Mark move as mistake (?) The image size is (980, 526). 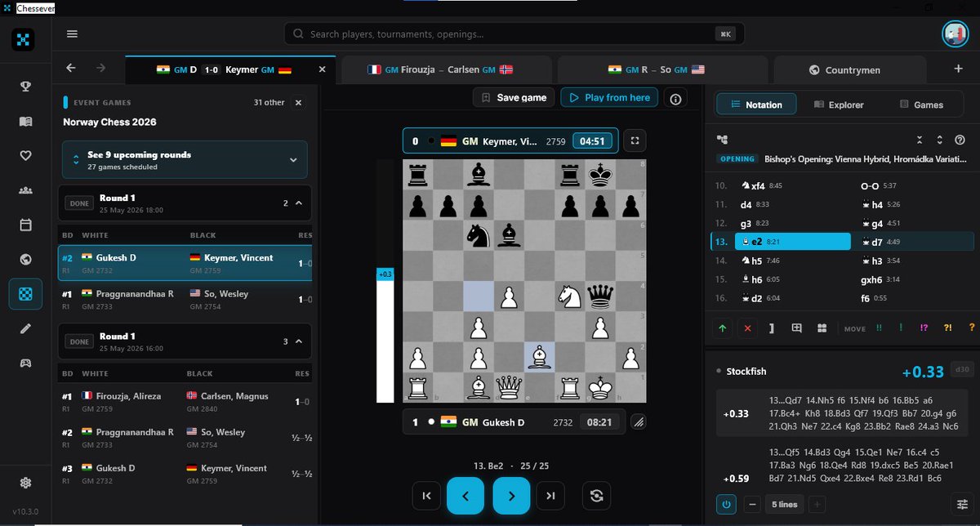pos(972,328)
